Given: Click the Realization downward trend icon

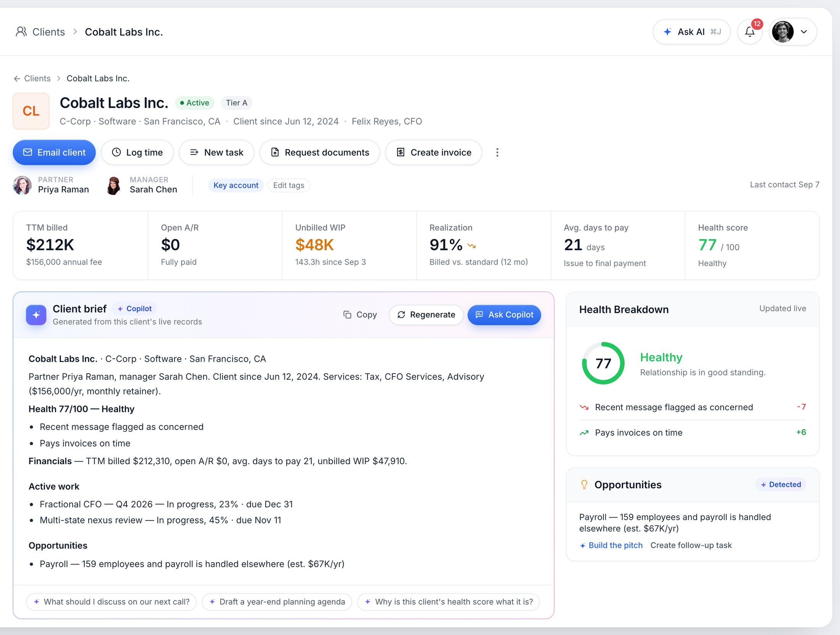Looking at the screenshot, I should point(472,246).
